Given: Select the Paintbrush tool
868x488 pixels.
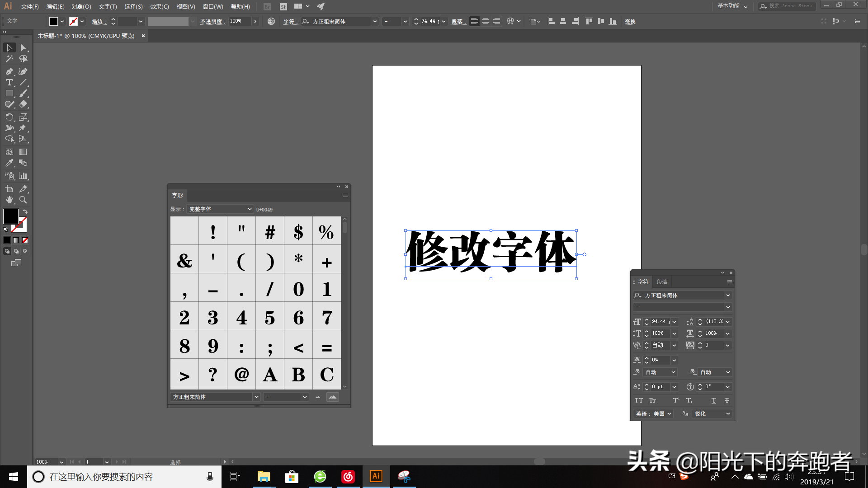Looking at the screenshot, I should tap(23, 93).
